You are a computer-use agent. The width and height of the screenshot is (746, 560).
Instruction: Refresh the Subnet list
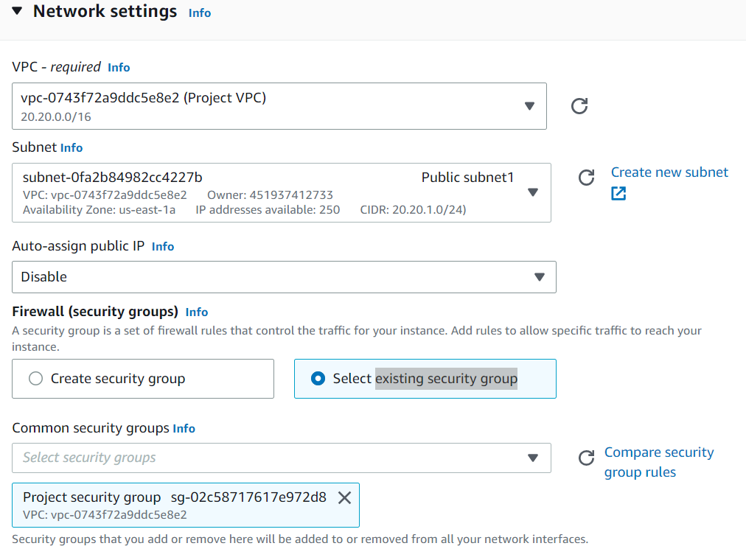(586, 178)
